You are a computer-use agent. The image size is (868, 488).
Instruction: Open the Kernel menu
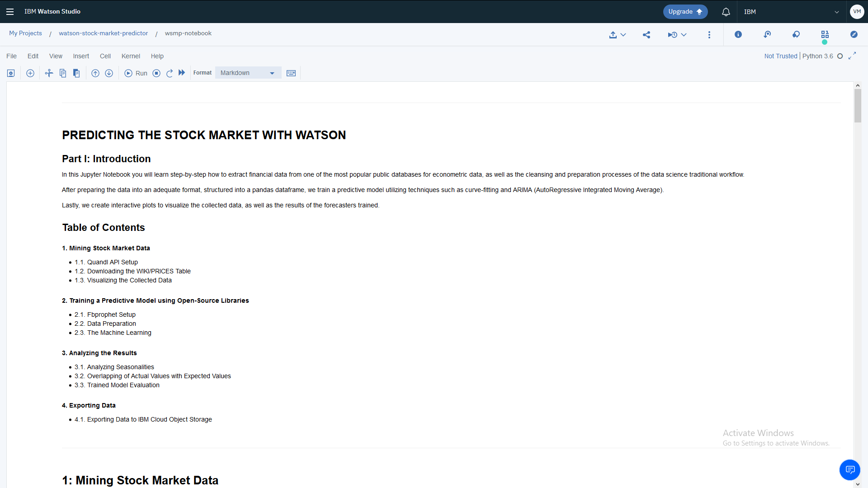pos(131,56)
